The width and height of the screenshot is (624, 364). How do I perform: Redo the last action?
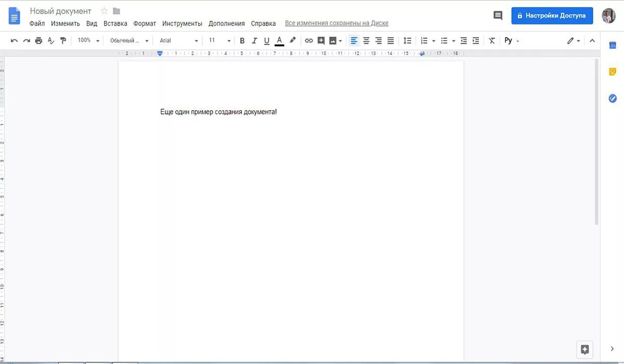[27, 41]
